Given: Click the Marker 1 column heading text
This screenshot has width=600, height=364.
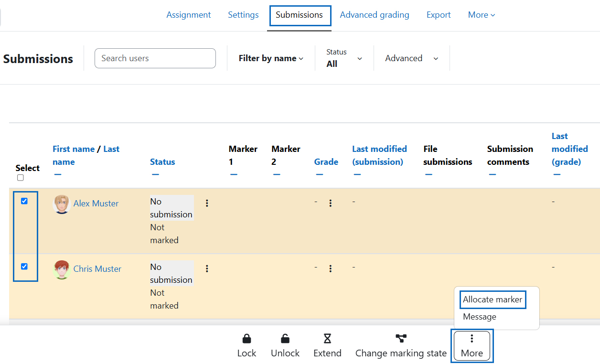Looking at the screenshot, I should [243, 155].
